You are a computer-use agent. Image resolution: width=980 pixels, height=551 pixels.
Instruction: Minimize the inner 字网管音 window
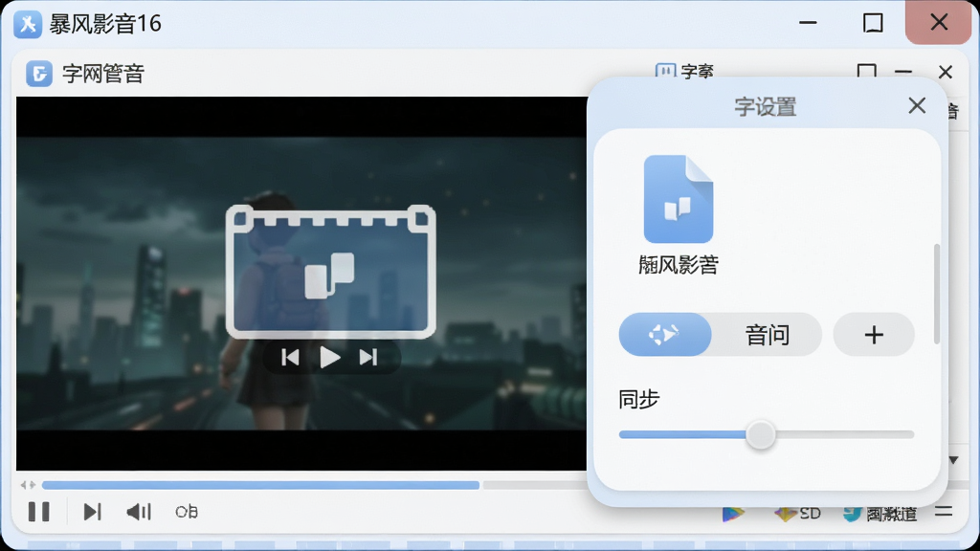point(903,72)
